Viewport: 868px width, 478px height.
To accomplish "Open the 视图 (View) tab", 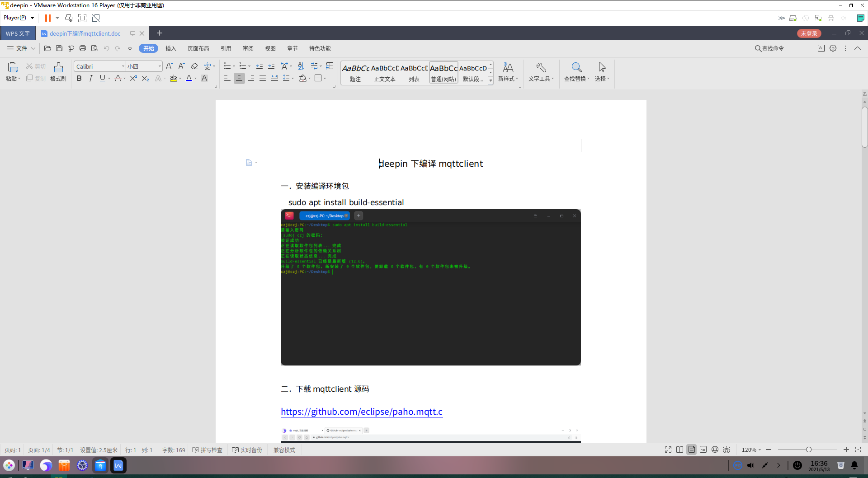I will 270,48.
